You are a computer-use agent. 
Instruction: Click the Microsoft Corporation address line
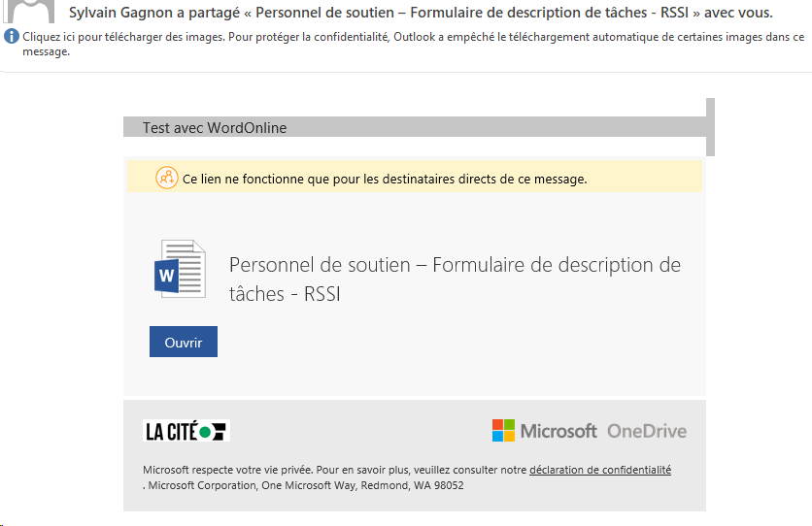pos(306,485)
